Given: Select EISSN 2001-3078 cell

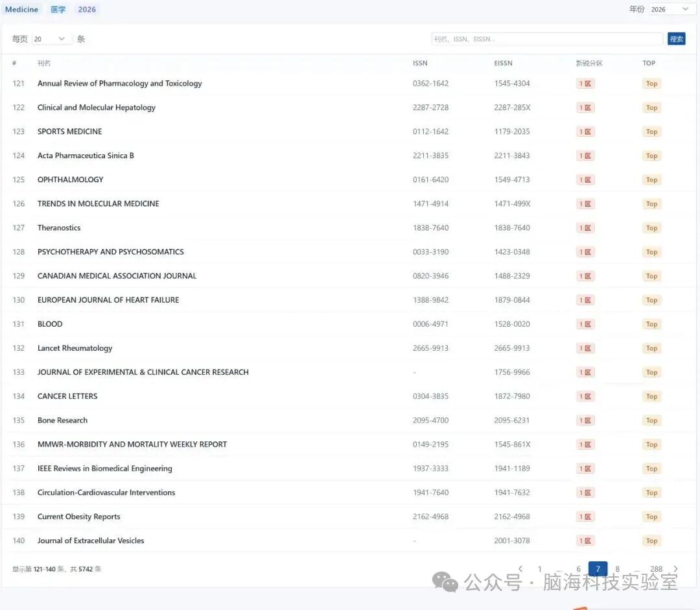Looking at the screenshot, I should 512,541.
